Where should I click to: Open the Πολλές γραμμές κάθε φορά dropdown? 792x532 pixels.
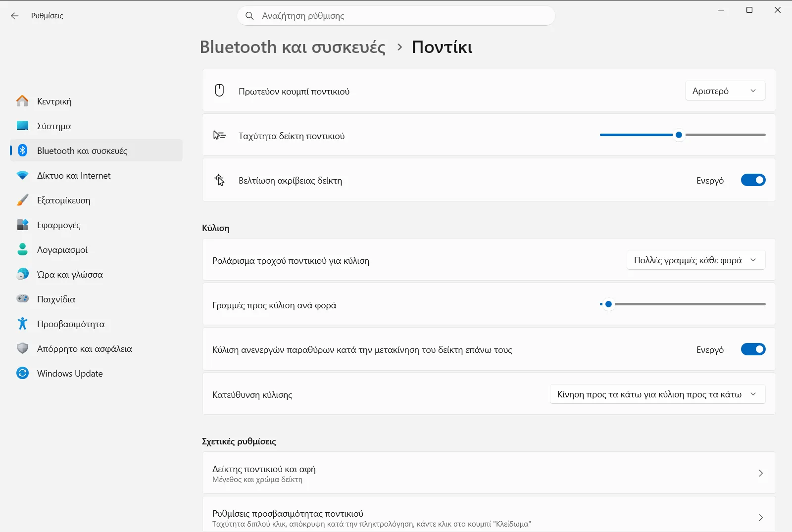coord(696,260)
